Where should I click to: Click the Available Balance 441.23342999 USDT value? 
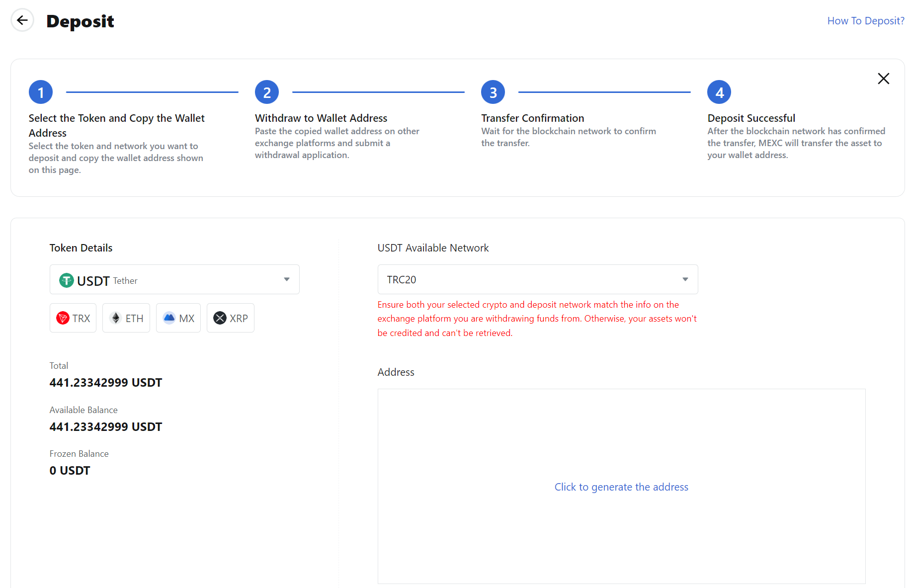point(106,427)
